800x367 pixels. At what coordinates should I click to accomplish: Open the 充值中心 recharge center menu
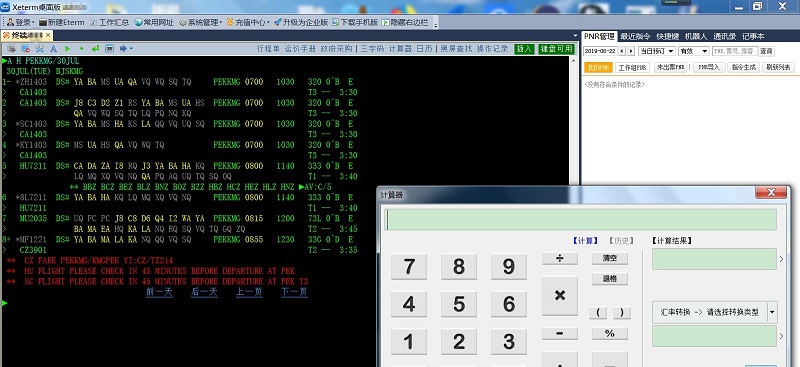(x=248, y=22)
